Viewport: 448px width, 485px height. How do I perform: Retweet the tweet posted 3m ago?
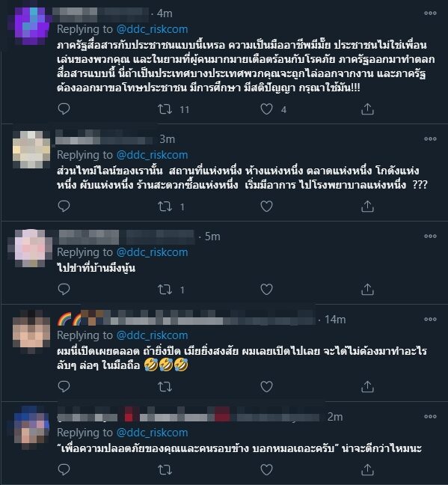(165, 207)
